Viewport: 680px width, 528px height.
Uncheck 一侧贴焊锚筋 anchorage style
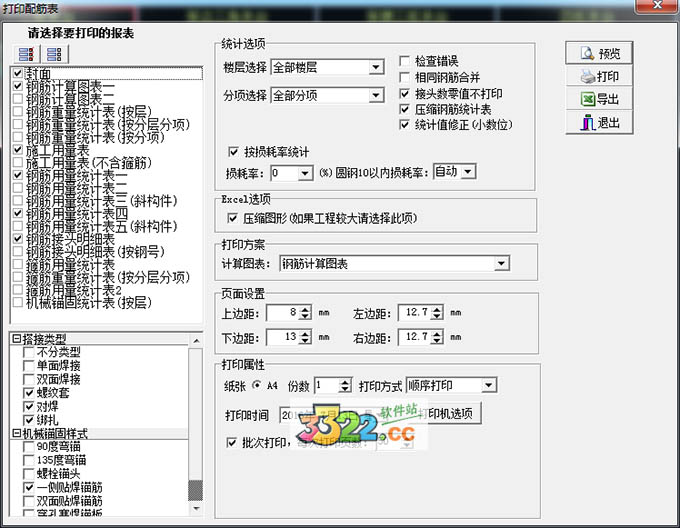click(29, 487)
